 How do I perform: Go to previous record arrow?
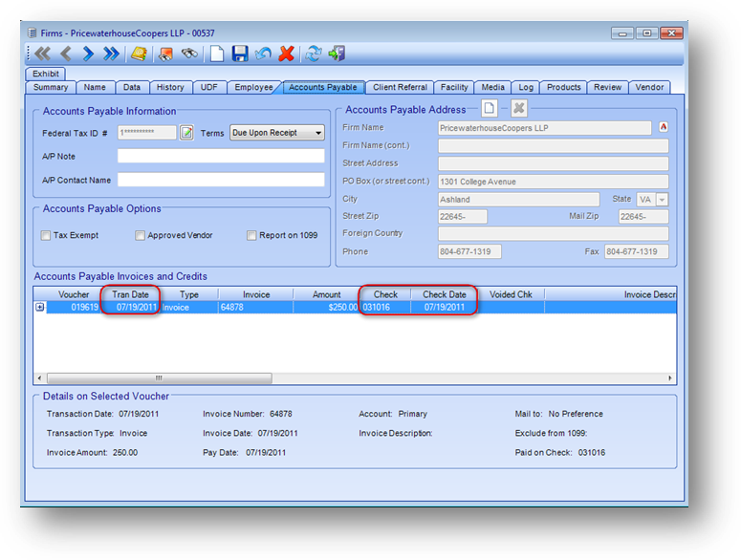pos(66,54)
